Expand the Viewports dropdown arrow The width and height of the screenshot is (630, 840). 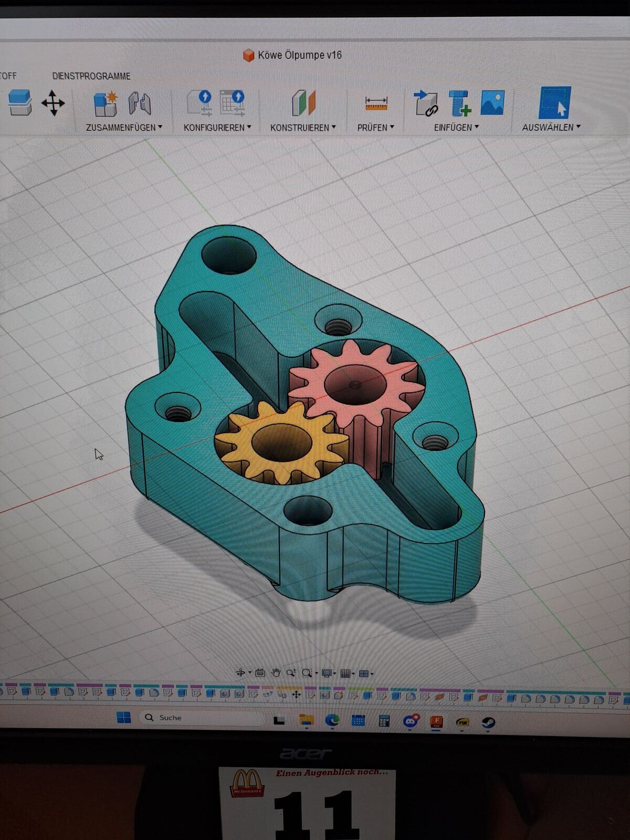372,674
